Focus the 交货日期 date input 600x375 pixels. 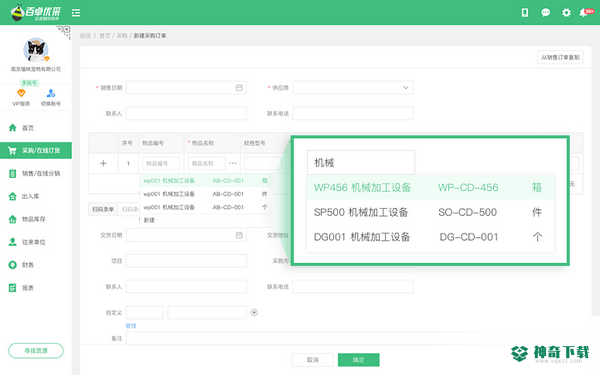186,235
